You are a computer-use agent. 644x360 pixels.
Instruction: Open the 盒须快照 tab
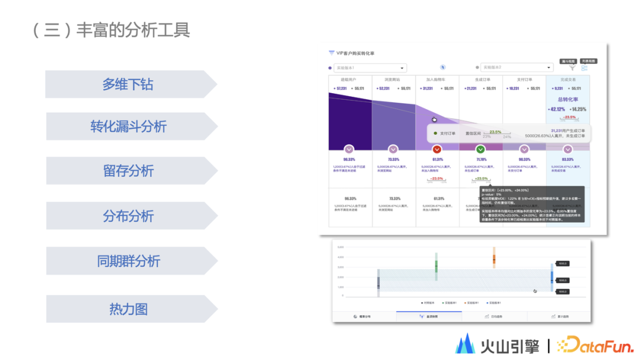(x=429, y=316)
